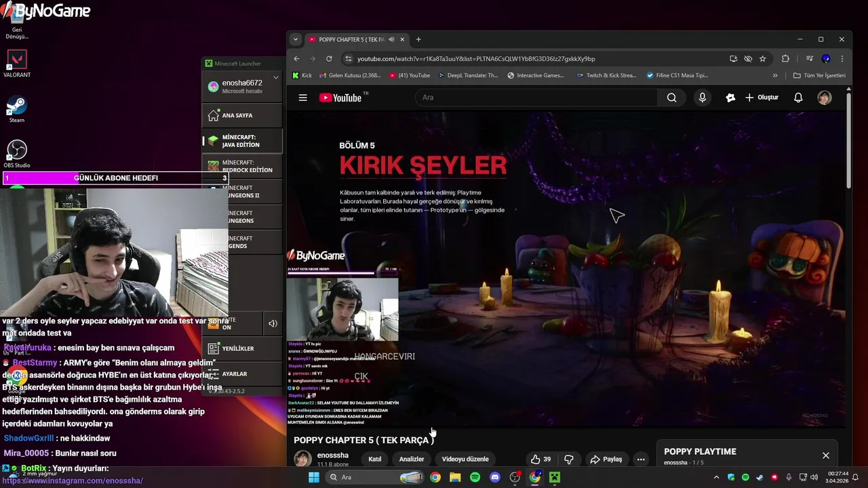Open the Twitch & Kick Strea... bookmark
868x488 pixels.
[x=606, y=75]
